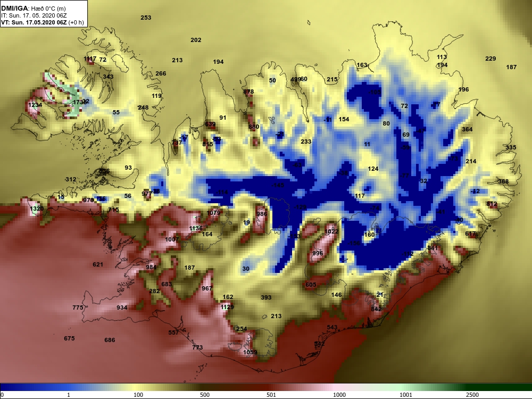Image resolution: width=532 pixels, height=399 pixels.
Task: Click the map value 986
Action: pyautogui.click(x=262, y=214)
